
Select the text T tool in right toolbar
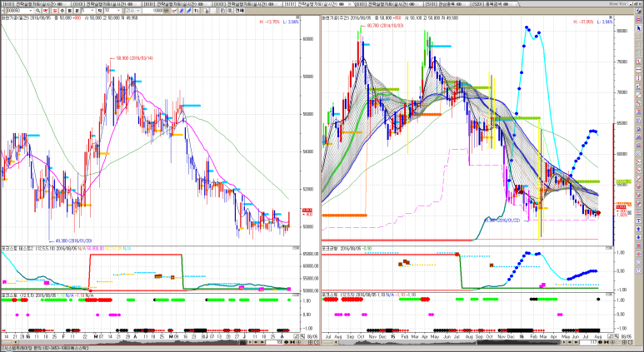[639, 221]
